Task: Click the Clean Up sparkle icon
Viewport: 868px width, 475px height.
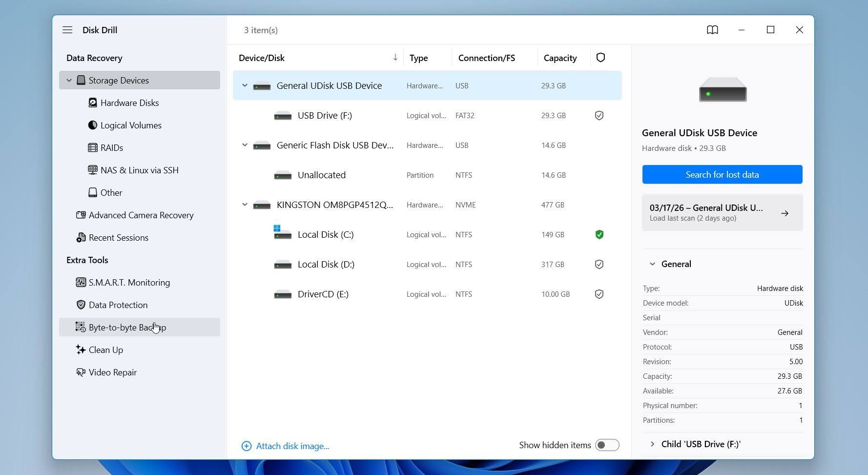Action: point(81,350)
